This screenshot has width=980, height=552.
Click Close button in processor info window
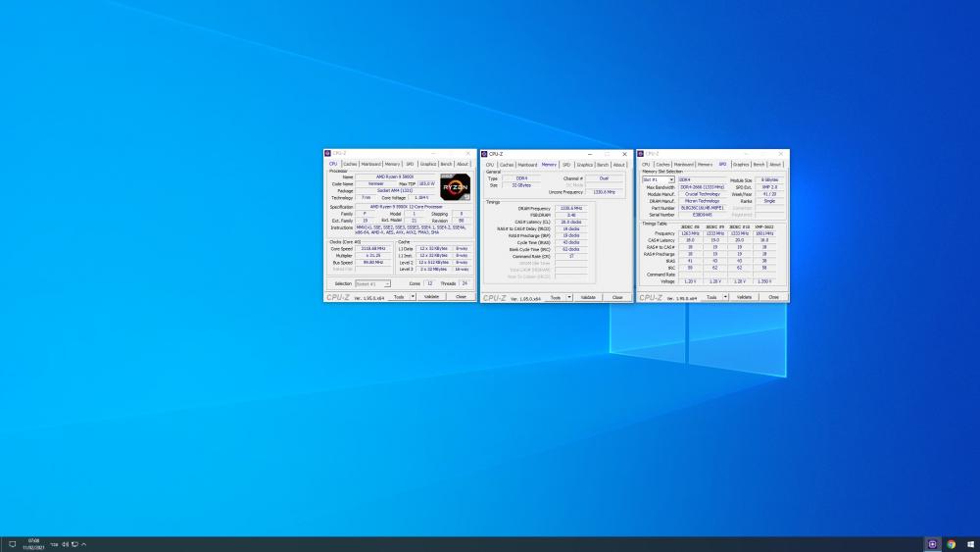[462, 297]
